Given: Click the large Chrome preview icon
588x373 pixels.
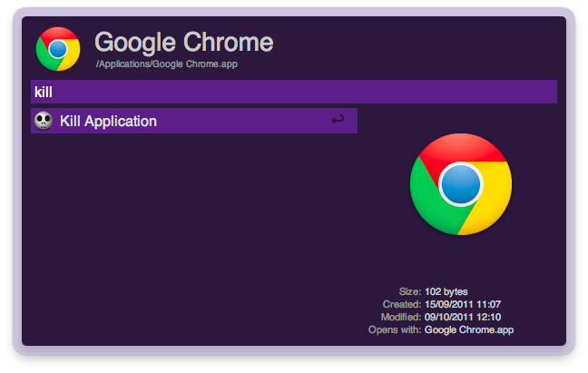Looking at the screenshot, I should tap(461, 184).
